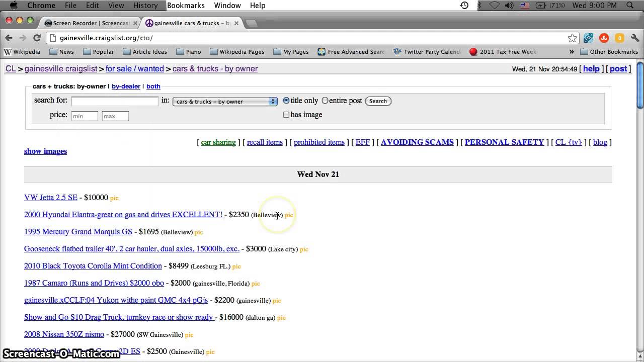Click the by-dealer link
644x362 pixels.
(x=126, y=86)
